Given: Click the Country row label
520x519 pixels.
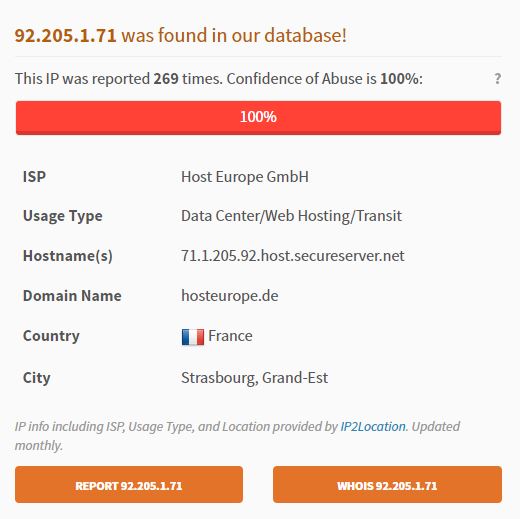Looking at the screenshot, I should point(51,336).
